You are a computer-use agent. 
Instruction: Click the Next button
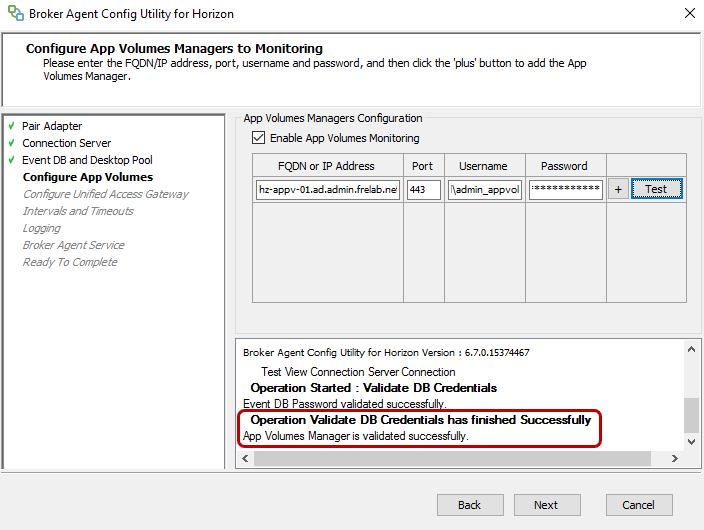pyautogui.click(x=546, y=505)
